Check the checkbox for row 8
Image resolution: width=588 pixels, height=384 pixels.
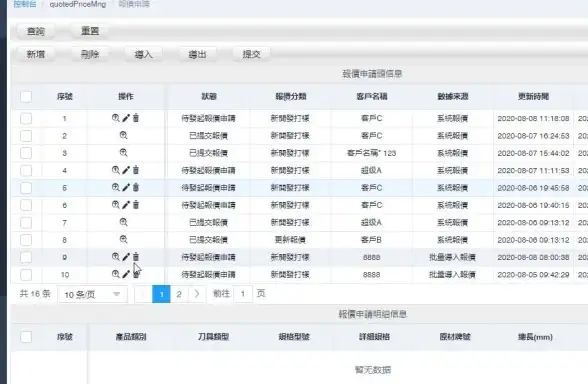click(x=26, y=240)
